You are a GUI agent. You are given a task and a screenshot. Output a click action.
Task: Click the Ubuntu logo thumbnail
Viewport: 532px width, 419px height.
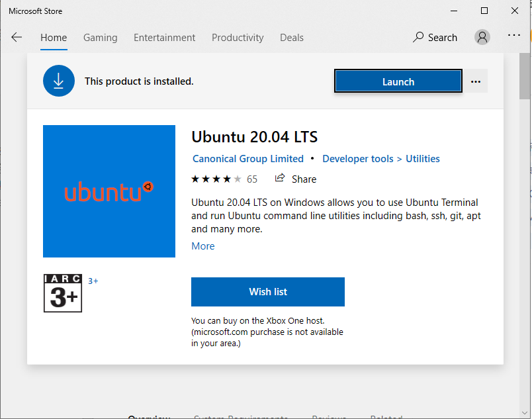click(x=109, y=191)
